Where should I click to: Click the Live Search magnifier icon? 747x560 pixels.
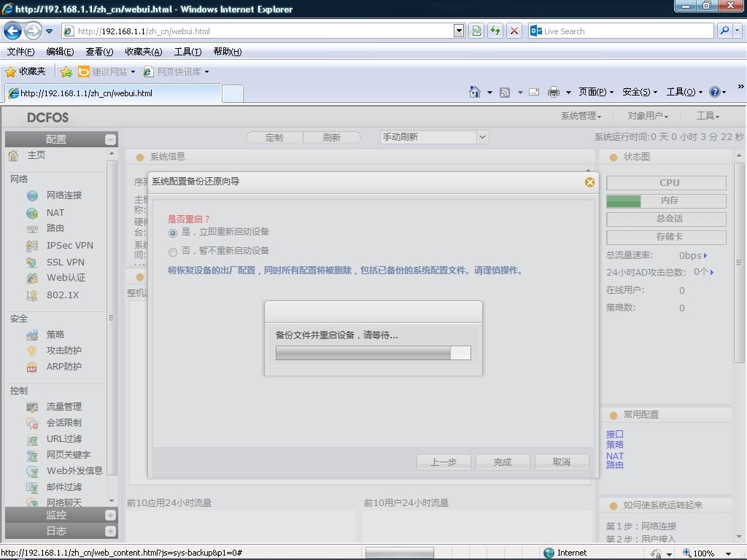point(724,31)
